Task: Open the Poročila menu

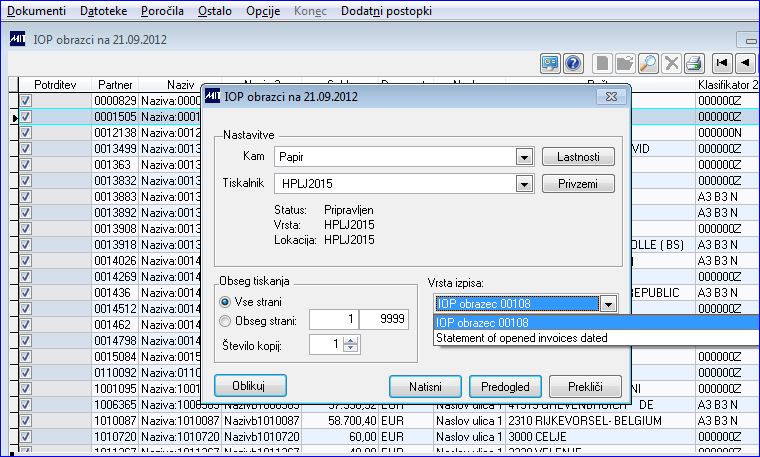Action: (162, 11)
